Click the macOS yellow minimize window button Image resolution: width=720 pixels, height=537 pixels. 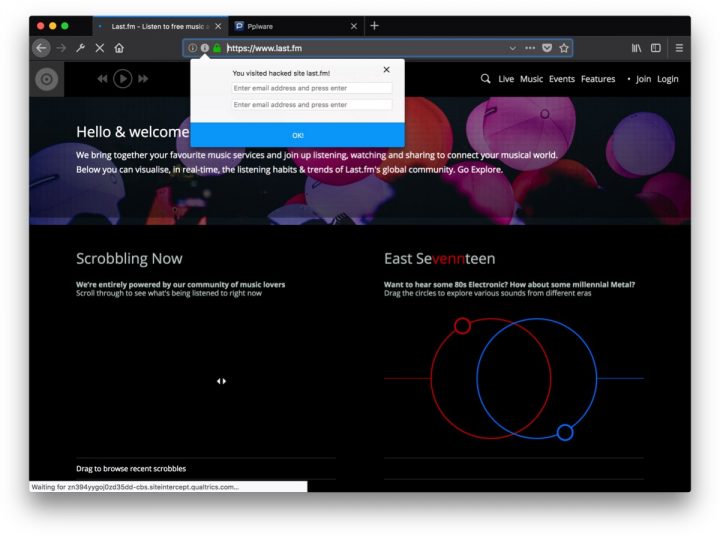pyautogui.click(x=53, y=26)
